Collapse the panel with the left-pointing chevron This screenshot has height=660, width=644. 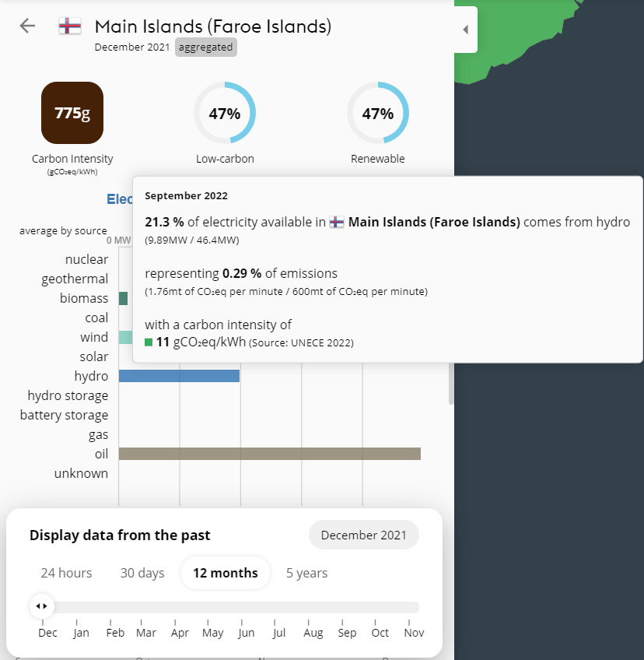coord(465,30)
